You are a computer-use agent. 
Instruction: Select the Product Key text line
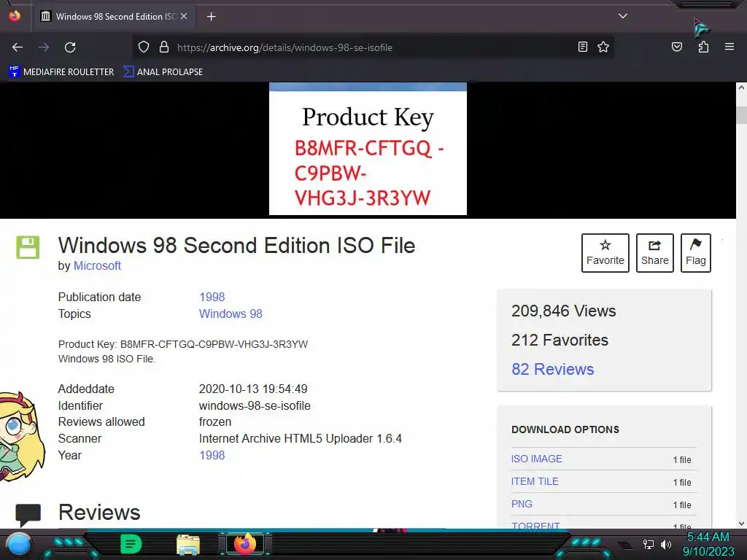pos(183,344)
